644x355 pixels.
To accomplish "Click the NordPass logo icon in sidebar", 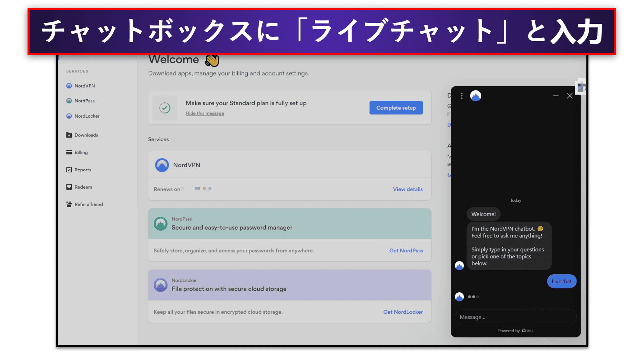I will point(69,101).
